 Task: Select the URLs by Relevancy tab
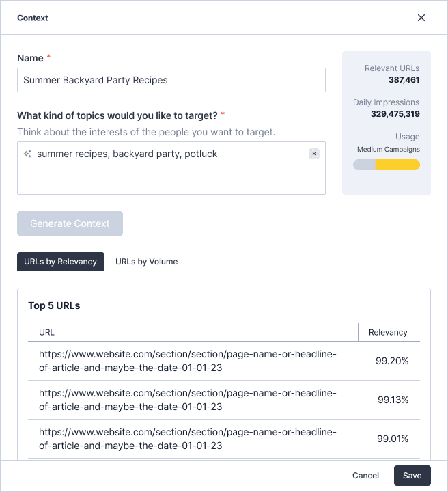point(61,262)
